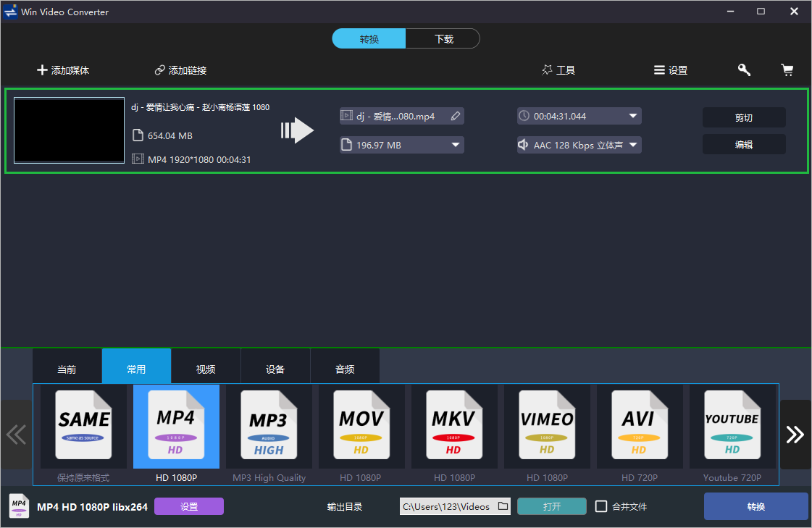Pick the AVI HD 720P format icon
The height and width of the screenshot is (528, 812).
click(639, 425)
